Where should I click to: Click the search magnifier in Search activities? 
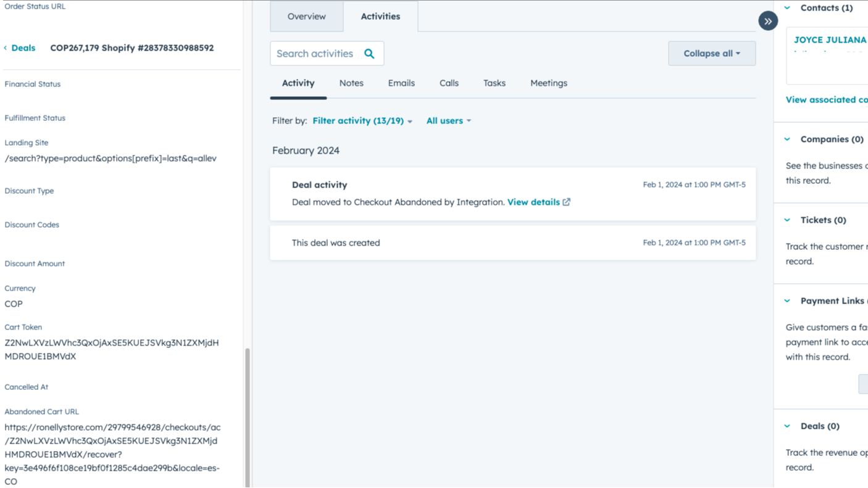(x=369, y=54)
